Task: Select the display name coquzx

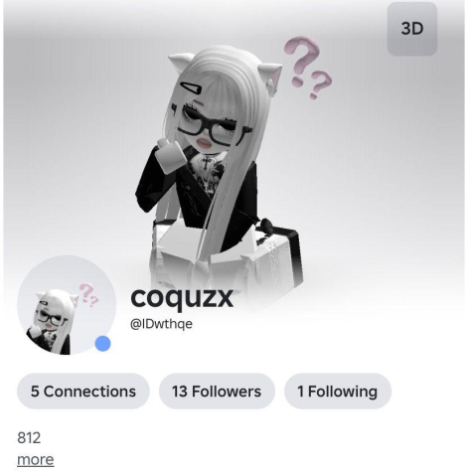Action: coord(182,297)
